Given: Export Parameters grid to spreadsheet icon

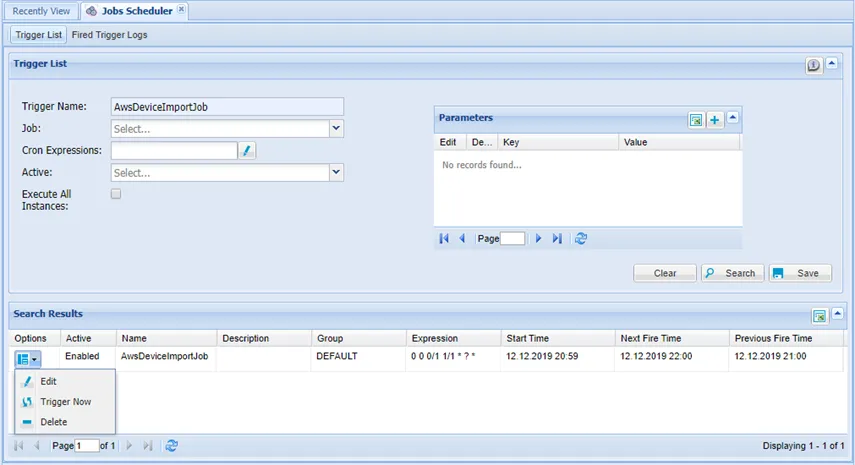Looking at the screenshot, I should 696,120.
